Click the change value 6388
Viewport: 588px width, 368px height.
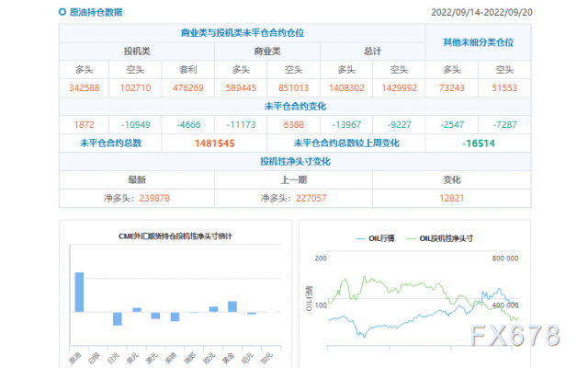pos(293,125)
